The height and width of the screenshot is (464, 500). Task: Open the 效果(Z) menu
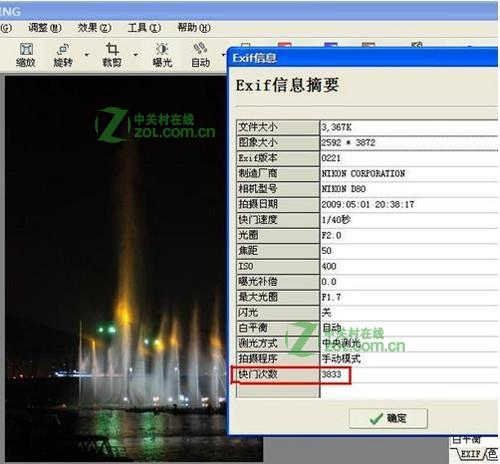tap(94, 28)
